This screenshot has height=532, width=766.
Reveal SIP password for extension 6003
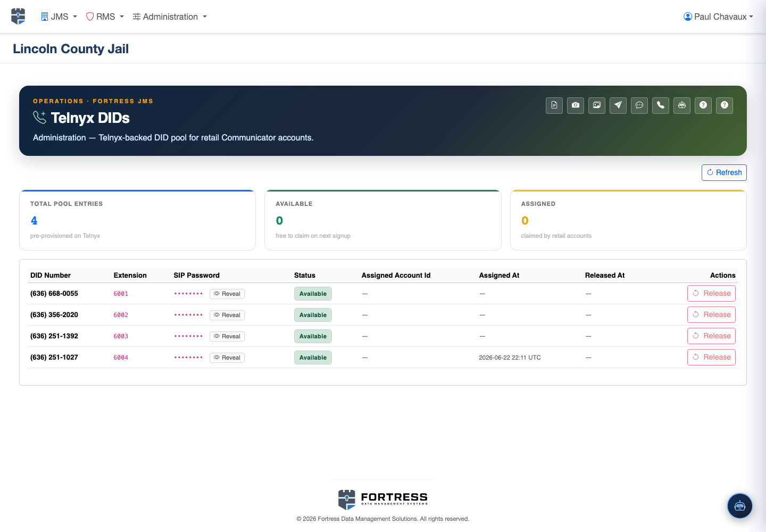point(227,336)
